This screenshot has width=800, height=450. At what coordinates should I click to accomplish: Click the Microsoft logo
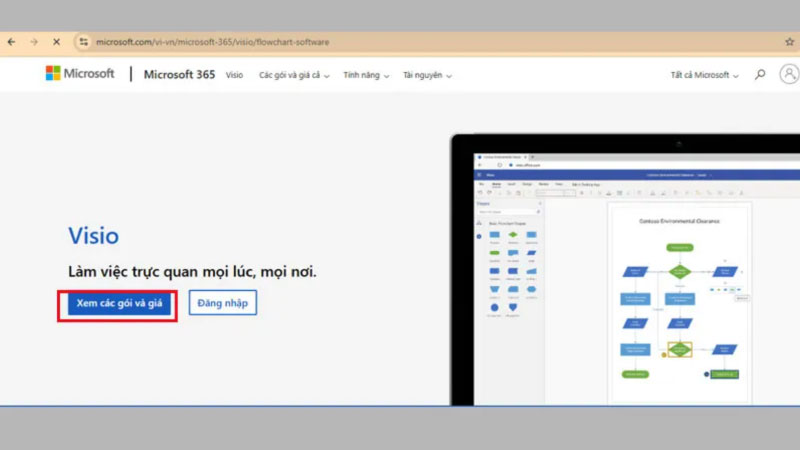point(80,73)
